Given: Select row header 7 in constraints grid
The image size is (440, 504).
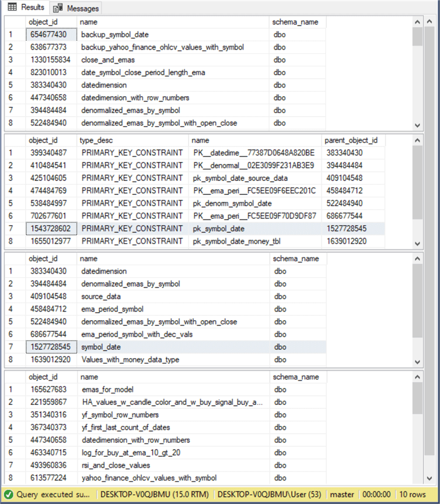Looking at the screenshot, I should [x=15, y=229].
